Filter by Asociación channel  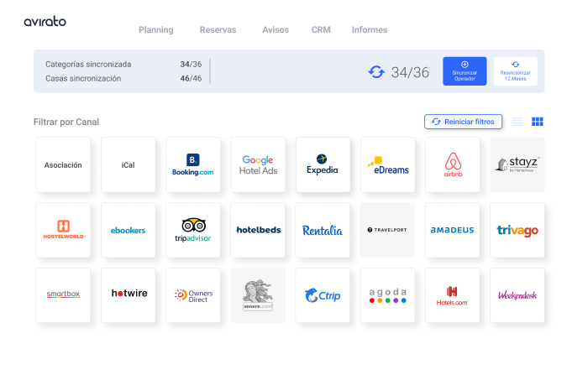(63, 164)
